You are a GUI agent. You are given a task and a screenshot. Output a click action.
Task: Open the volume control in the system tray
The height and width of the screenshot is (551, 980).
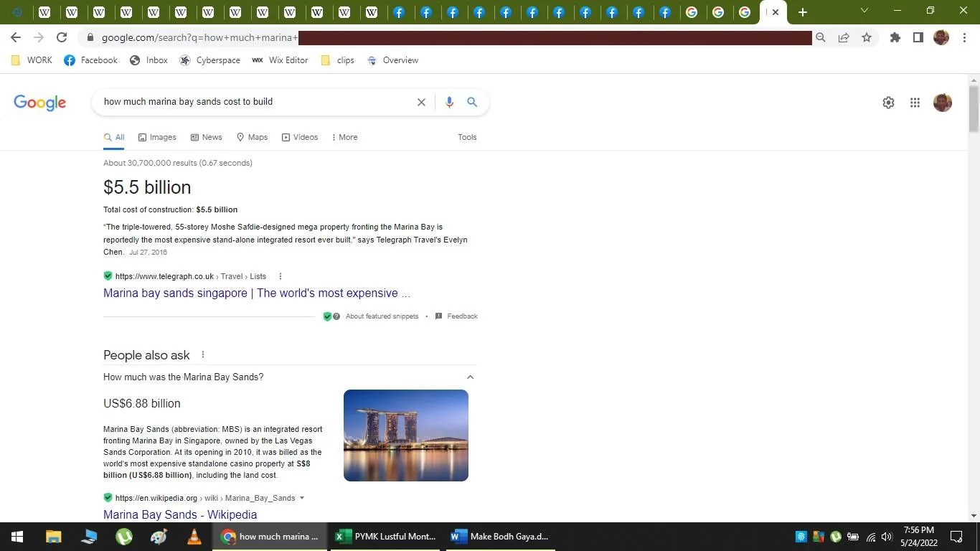[887, 537]
